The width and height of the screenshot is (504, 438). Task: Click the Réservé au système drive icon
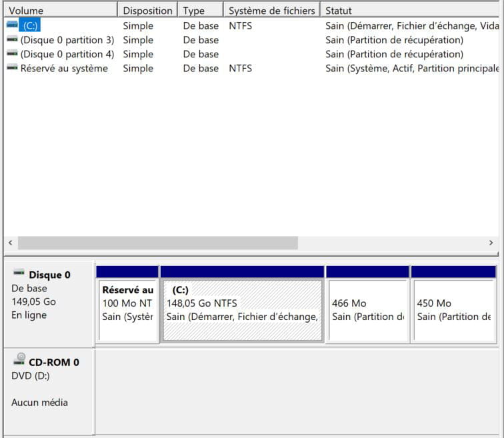click(12, 67)
